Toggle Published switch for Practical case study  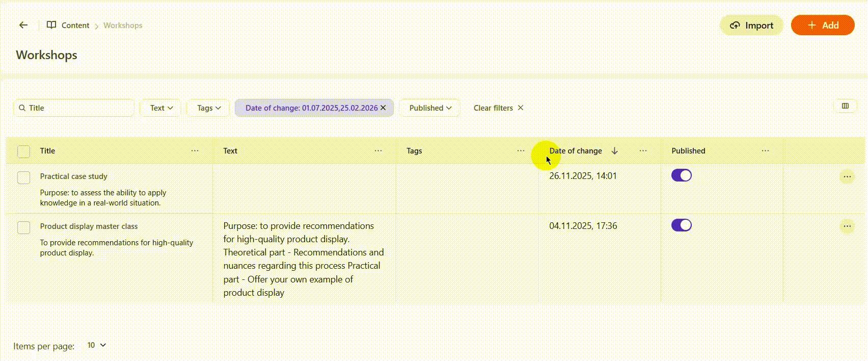pos(681,175)
